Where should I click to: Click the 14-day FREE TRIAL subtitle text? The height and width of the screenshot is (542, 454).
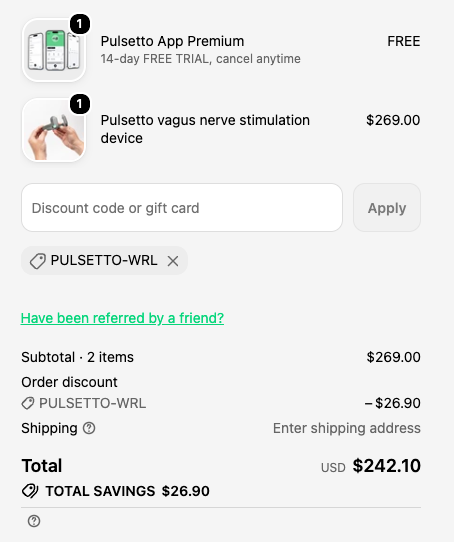click(201, 59)
